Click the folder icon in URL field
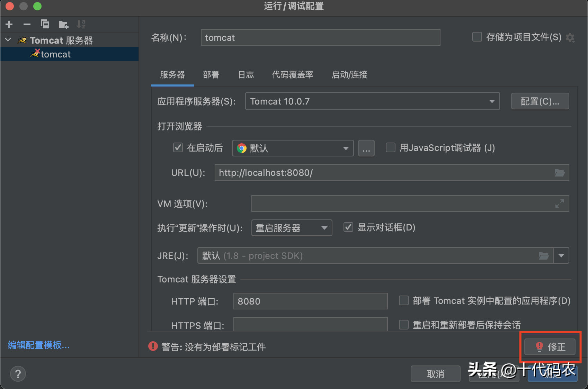 pos(560,173)
